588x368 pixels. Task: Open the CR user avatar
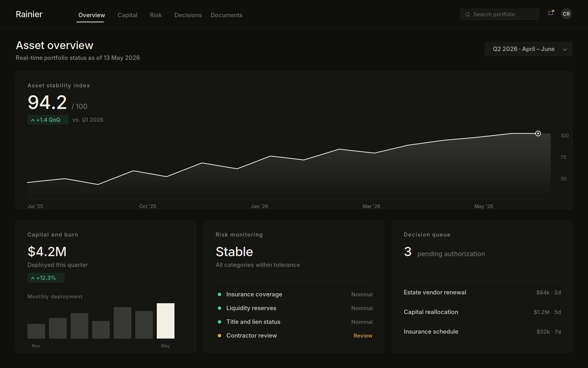pyautogui.click(x=566, y=14)
